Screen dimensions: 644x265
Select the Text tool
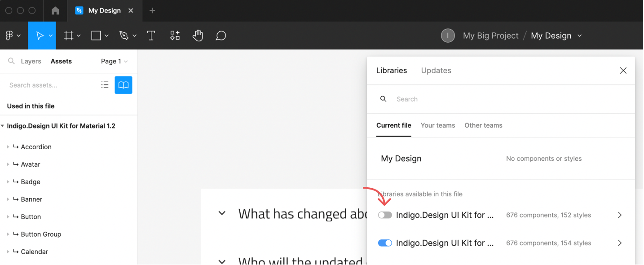click(151, 35)
